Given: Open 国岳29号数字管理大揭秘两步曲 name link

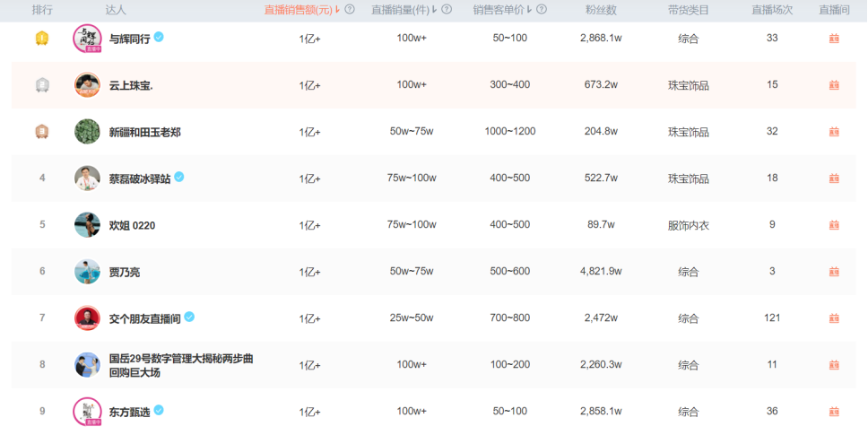Looking at the screenshot, I should [181, 366].
